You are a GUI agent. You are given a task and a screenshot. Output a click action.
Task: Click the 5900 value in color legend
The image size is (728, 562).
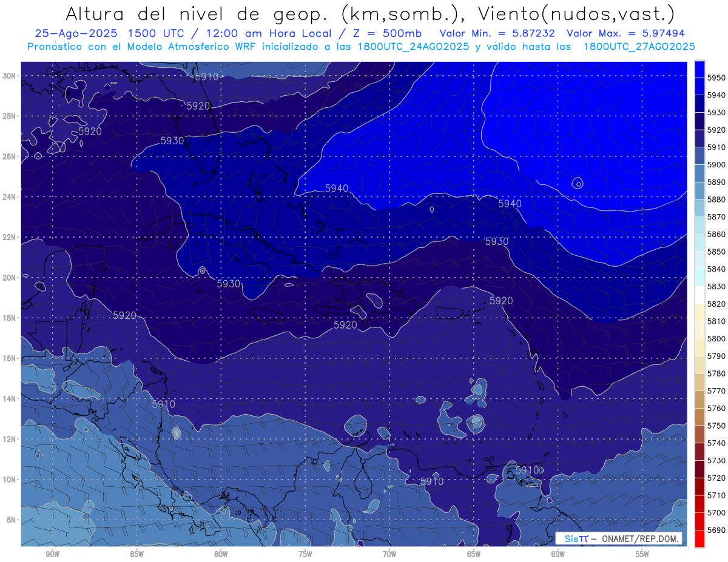(717, 164)
